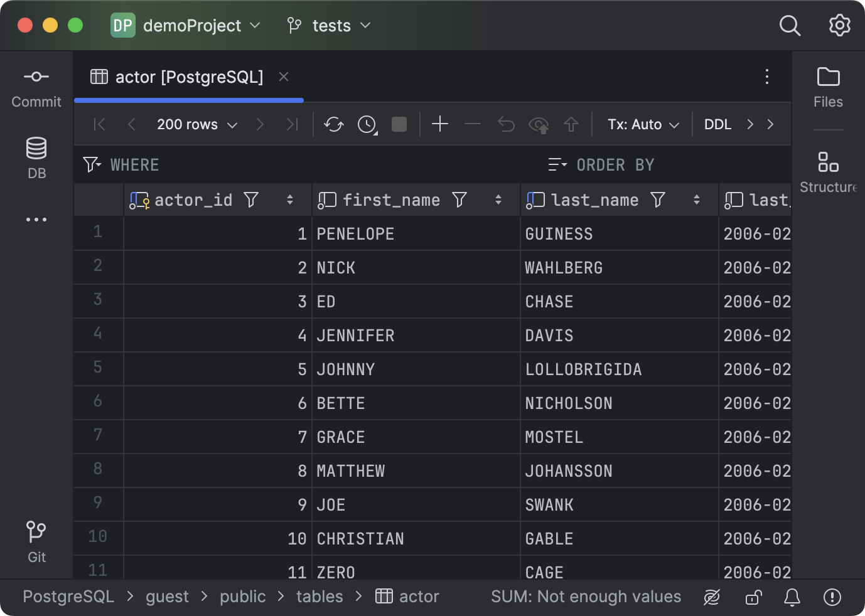
Task: Open the DB tool window
Action: click(36, 157)
